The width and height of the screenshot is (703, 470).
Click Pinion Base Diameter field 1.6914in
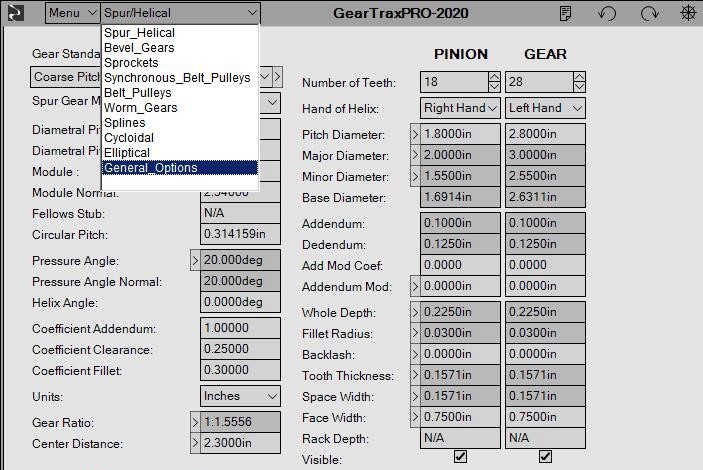click(460, 197)
